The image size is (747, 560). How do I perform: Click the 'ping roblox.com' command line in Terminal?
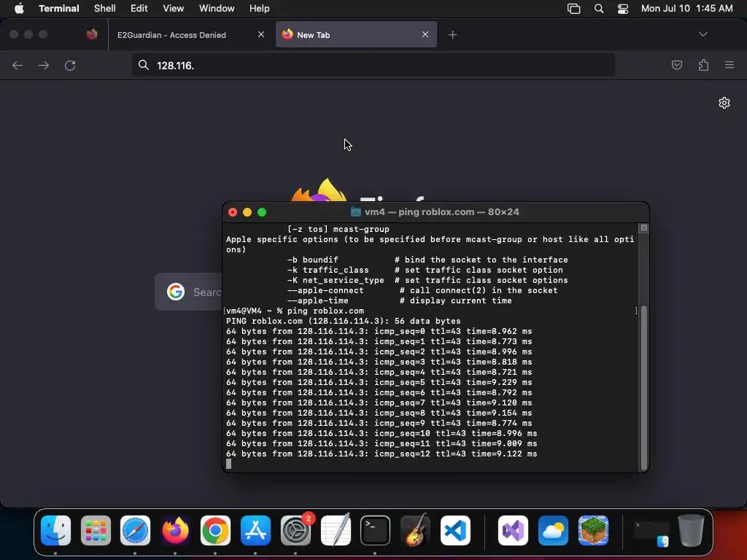pyautogui.click(x=295, y=311)
